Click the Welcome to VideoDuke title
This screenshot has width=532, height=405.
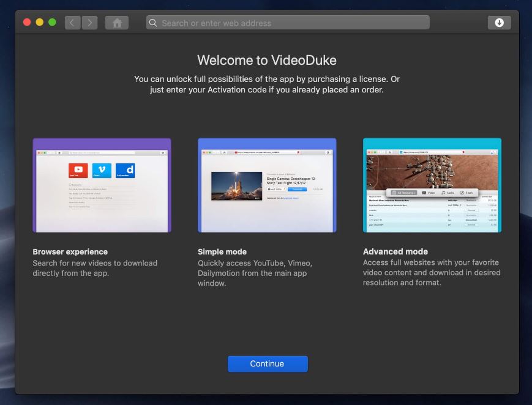(267, 60)
